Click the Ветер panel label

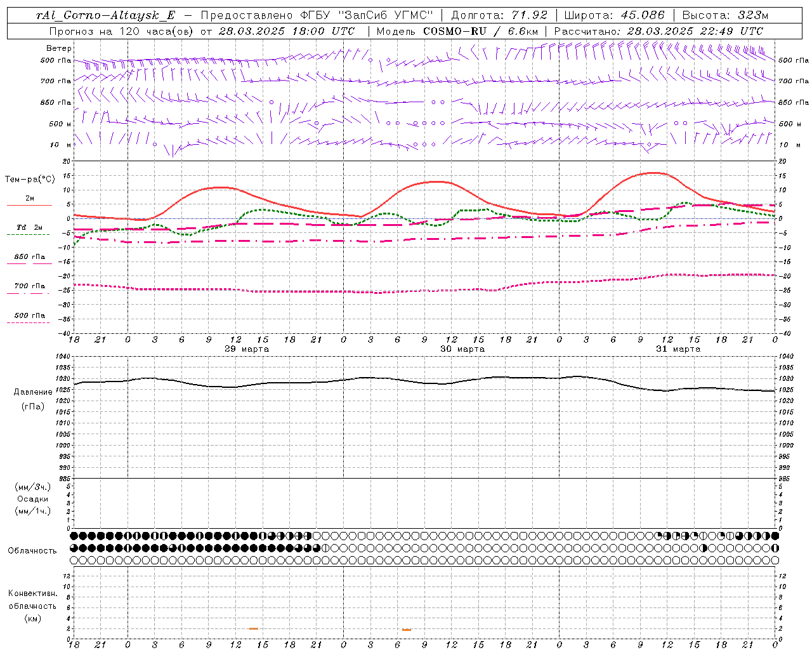click(x=59, y=48)
